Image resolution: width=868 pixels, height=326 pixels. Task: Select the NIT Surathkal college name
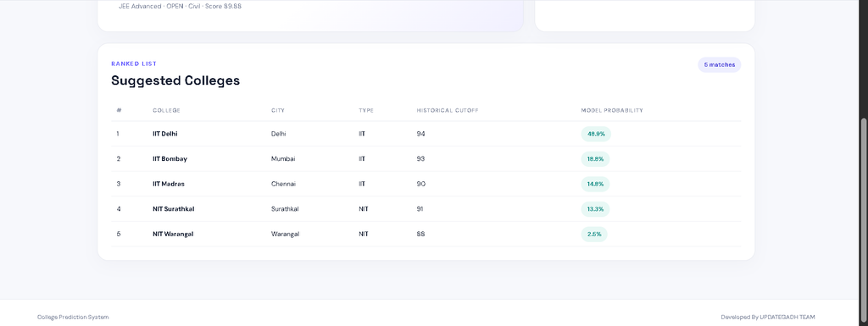coord(173,209)
